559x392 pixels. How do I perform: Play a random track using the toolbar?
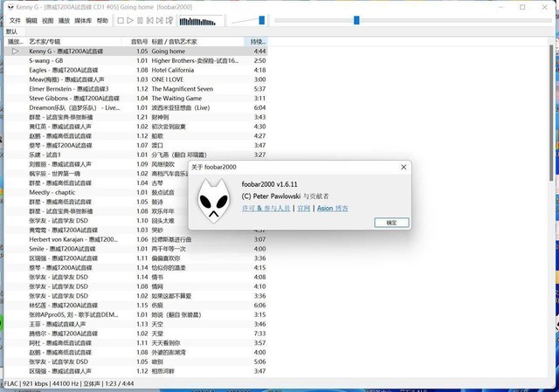[x=169, y=21]
